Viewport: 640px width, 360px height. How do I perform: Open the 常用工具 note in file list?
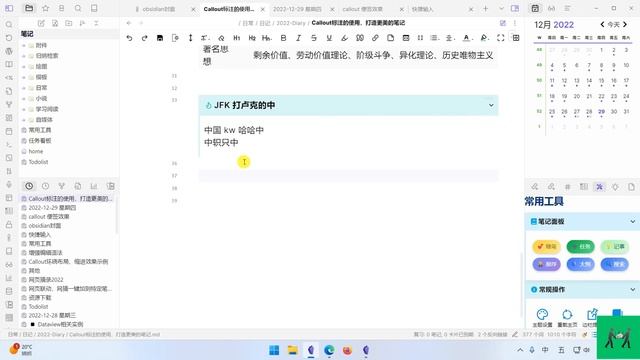pos(40,130)
